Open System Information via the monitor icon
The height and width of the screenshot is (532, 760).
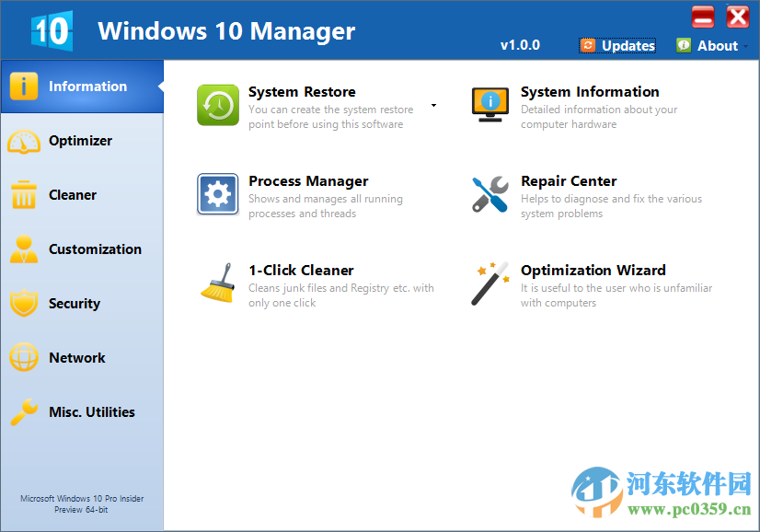pos(489,104)
